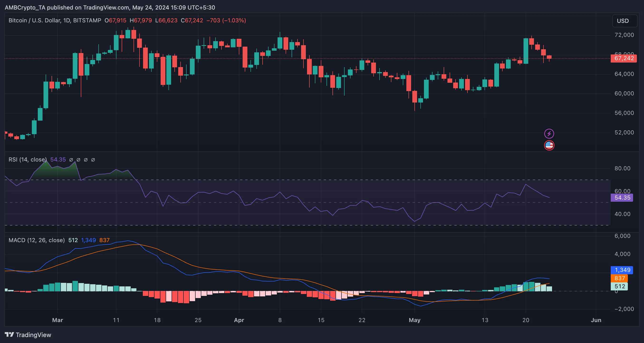The image size is (644, 343).
Task: Click the 13 date label on time axis
Action: tap(485, 320)
